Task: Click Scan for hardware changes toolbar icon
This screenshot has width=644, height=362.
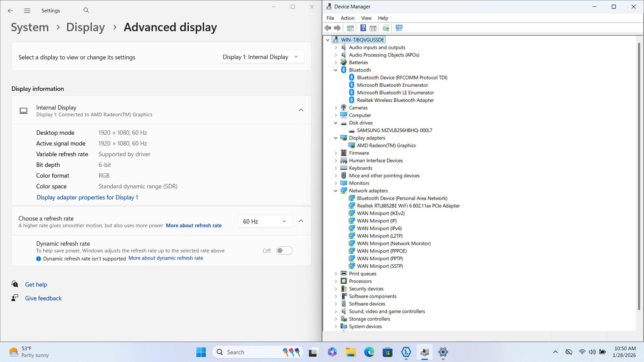Action: pos(399,28)
